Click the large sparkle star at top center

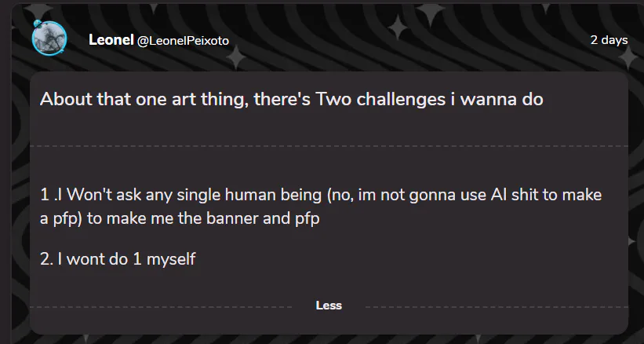[431, 14]
